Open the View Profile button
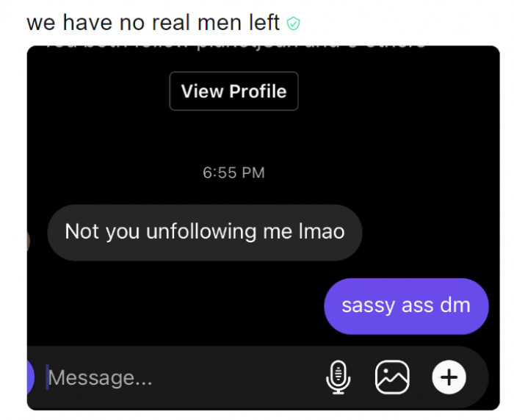The image size is (514, 420). (234, 91)
